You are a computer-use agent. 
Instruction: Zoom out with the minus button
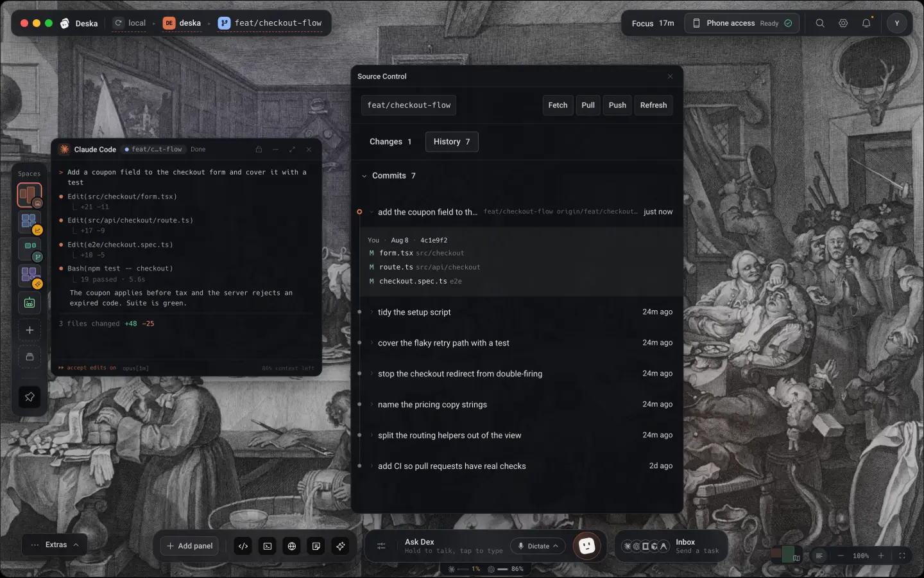(x=841, y=556)
